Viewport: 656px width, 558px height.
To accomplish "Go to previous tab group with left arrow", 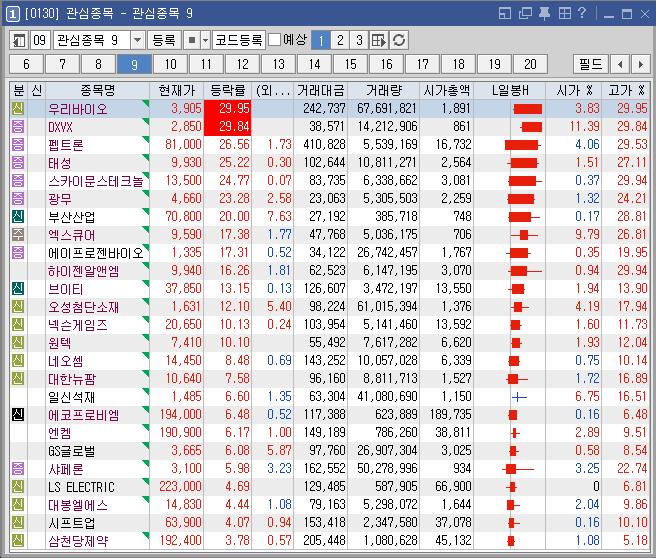I will [620, 64].
